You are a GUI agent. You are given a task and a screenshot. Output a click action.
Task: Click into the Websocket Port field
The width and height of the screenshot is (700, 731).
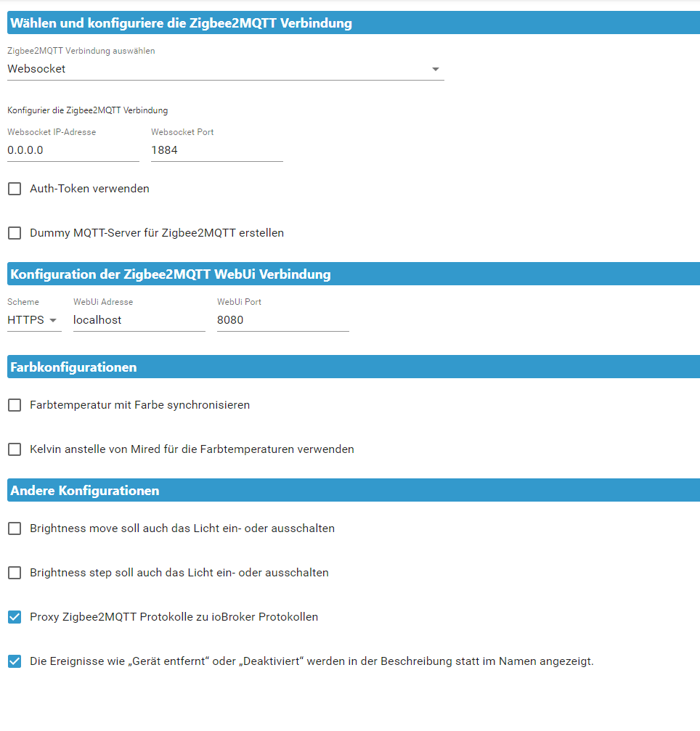point(216,150)
